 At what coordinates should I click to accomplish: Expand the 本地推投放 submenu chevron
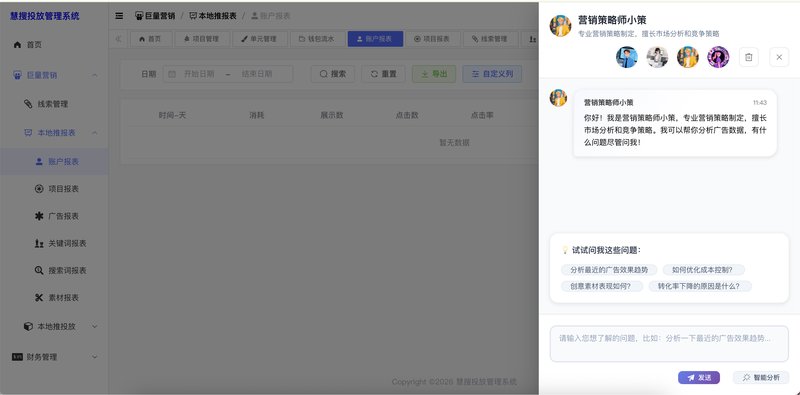95,326
